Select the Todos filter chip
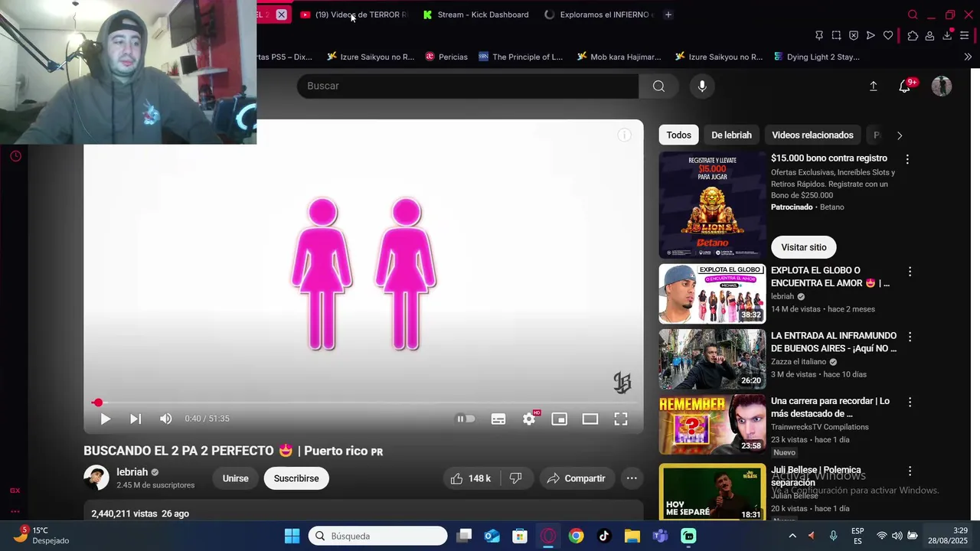980x551 pixels. pyautogui.click(x=678, y=135)
